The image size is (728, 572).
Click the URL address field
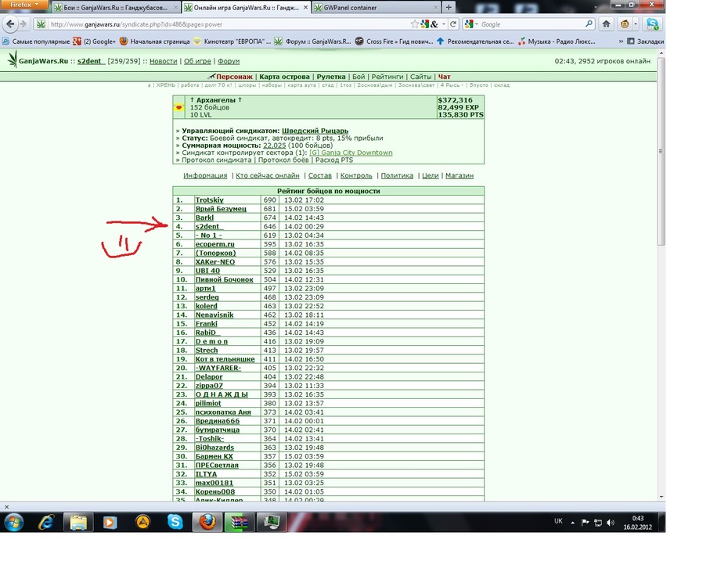[x=228, y=24]
